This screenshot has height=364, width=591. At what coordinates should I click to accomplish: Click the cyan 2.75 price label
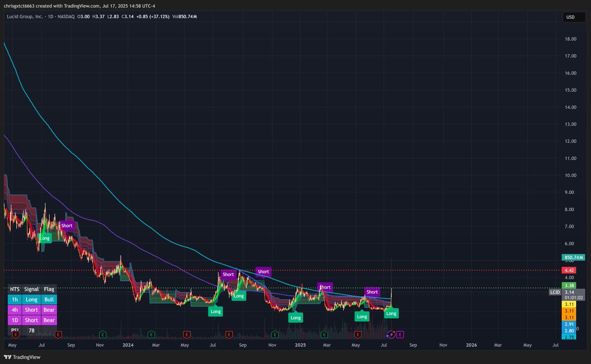tap(569, 336)
